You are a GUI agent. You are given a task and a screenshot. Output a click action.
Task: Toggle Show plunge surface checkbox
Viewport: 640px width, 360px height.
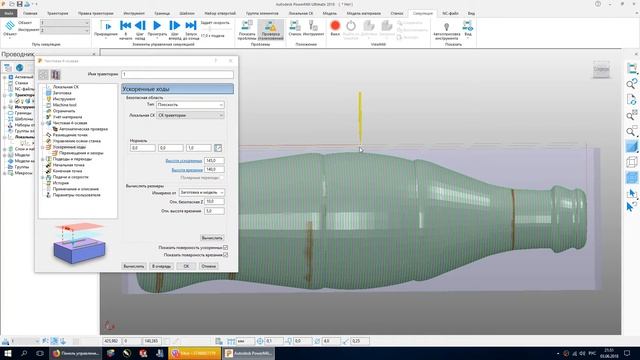(x=225, y=255)
